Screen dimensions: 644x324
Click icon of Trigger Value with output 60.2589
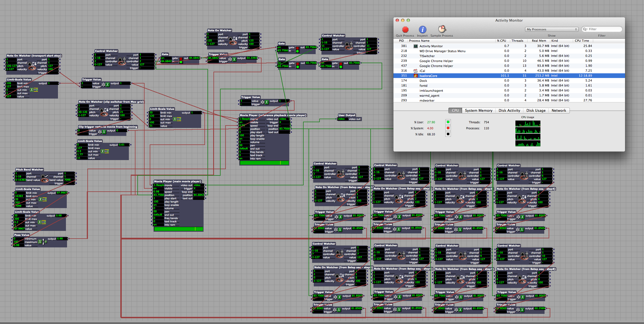tap(520, 310)
